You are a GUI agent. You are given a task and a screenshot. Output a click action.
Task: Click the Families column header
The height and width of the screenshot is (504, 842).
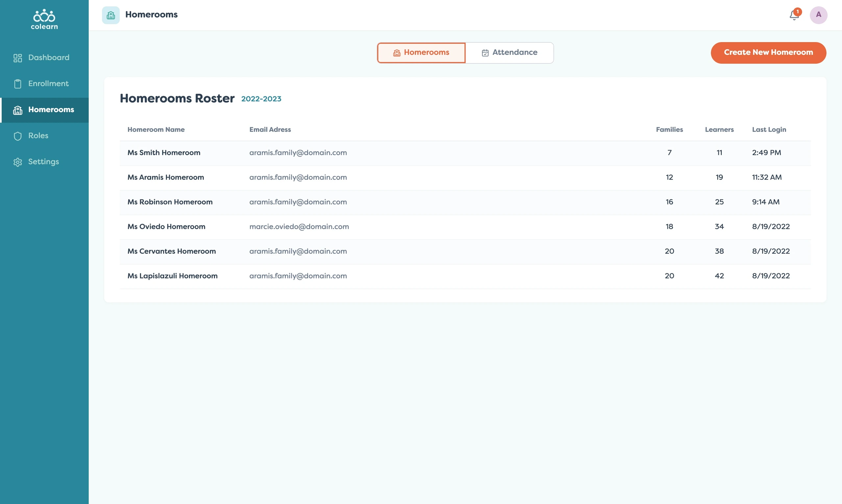[669, 130]
